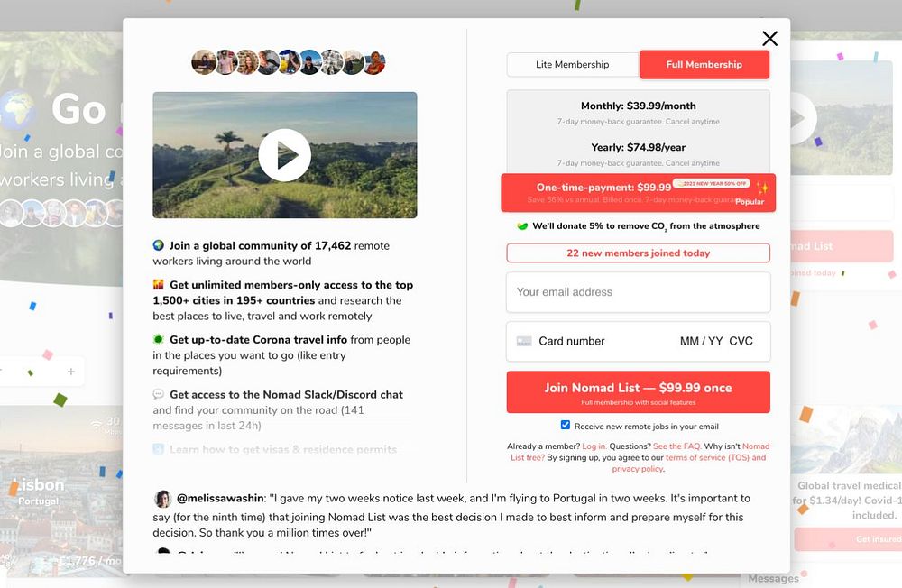The image size is (902, 588).
Task: Select One-time-payment $99.99 option
Action: coord(638,193)
